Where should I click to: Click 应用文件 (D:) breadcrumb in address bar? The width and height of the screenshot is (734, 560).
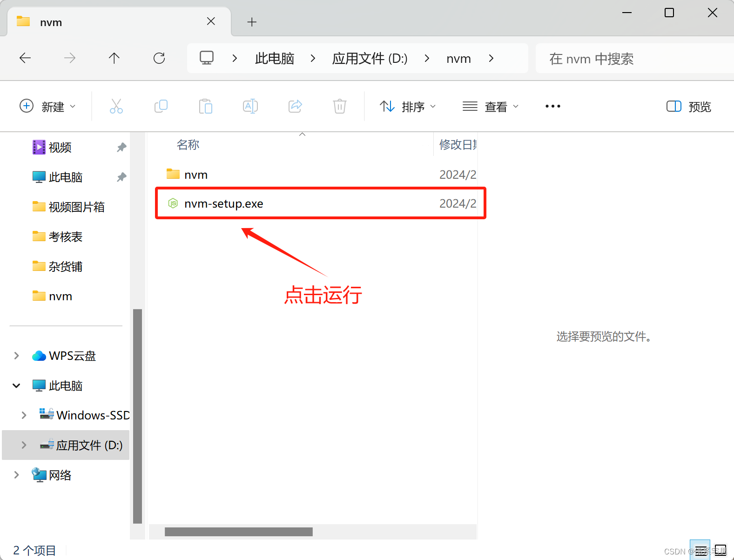(x=370, y=58)
